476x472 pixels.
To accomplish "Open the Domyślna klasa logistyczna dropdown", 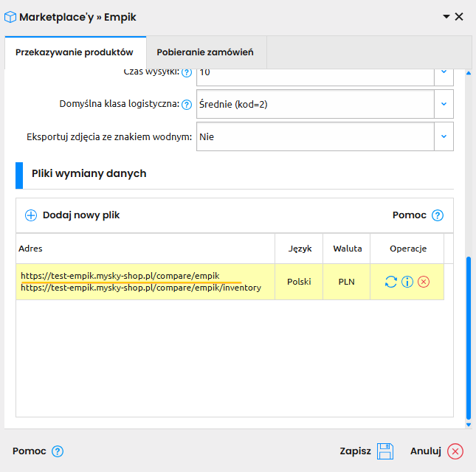I will (444, 104).
